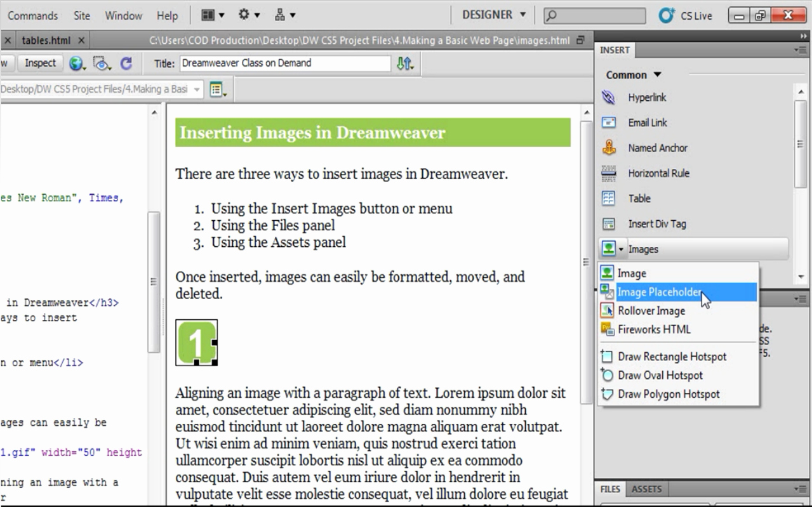Open the Commands menu
This screenshot has width=812, height=507.
[x=32, y=15]
